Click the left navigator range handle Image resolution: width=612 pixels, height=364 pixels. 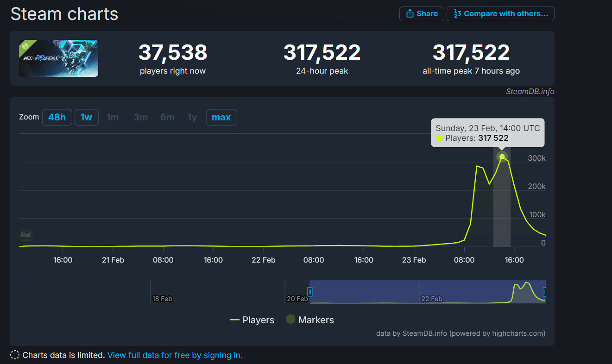point(310,292)
